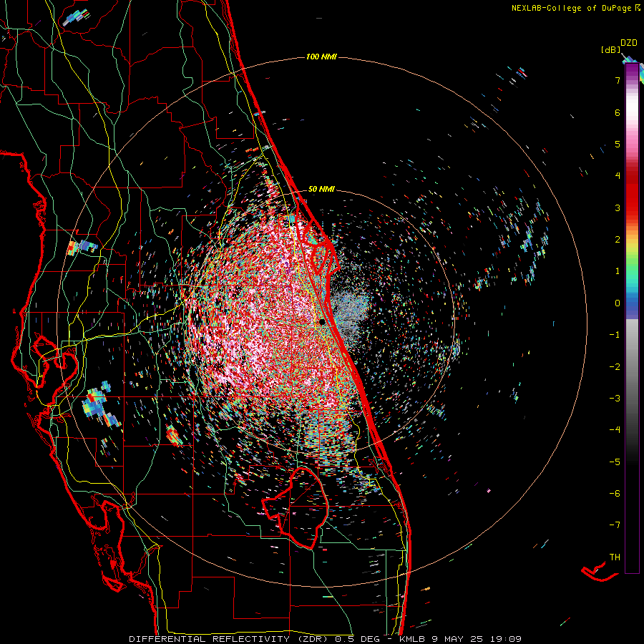
Task: Select the '-2' tick label on color bar
Action: click(615, 367)
